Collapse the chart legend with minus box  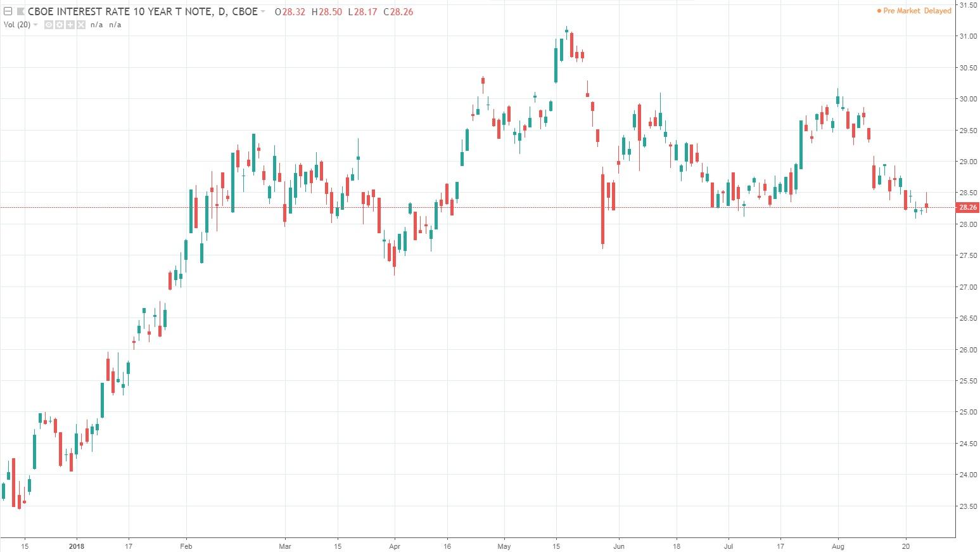click(x=7, y=11)
